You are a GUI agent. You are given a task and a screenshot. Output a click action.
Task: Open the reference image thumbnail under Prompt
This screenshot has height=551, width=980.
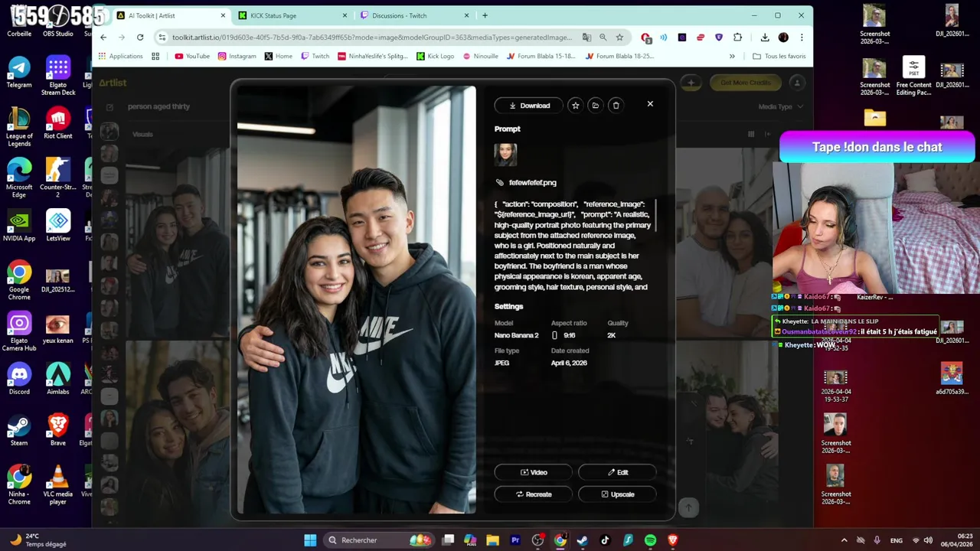coord(505,155)
